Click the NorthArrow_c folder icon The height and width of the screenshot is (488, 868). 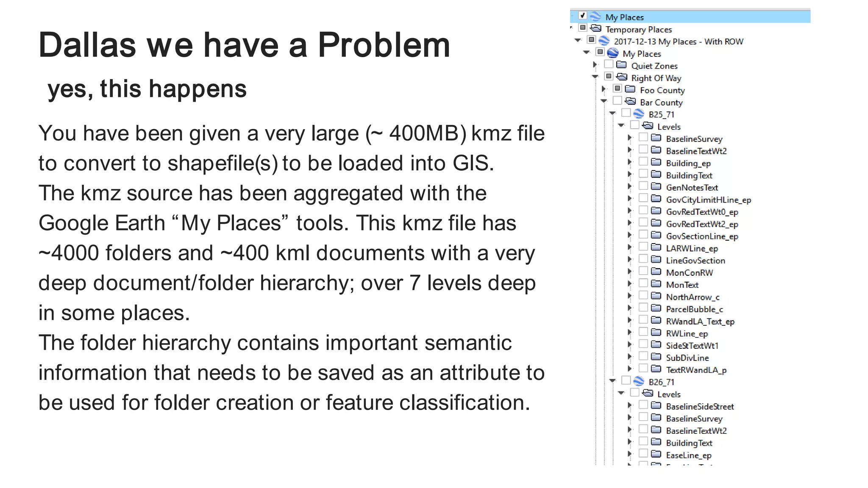(656, 296)
